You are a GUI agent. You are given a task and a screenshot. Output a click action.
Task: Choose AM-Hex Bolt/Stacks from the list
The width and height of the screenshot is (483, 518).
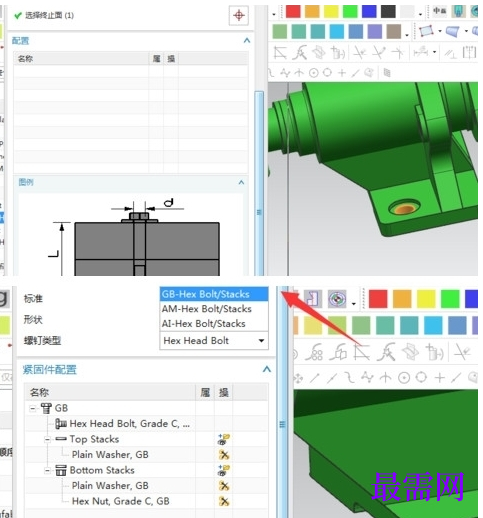click(214, 309)
